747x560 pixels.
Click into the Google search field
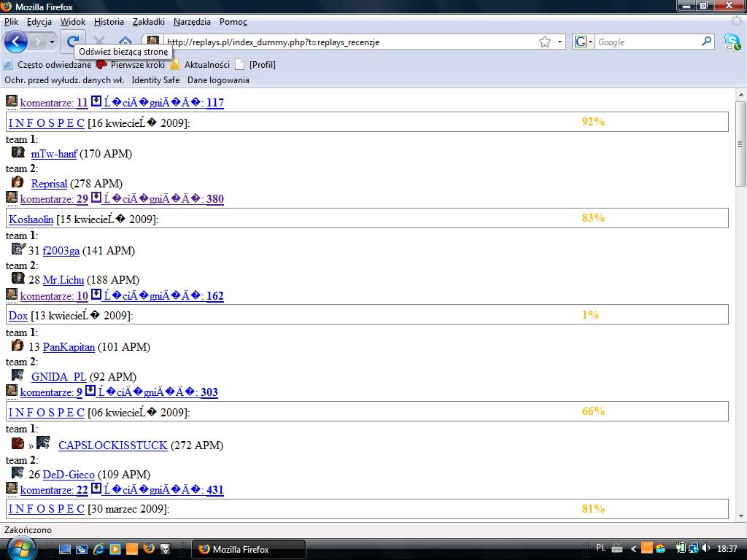coord(647,42)
